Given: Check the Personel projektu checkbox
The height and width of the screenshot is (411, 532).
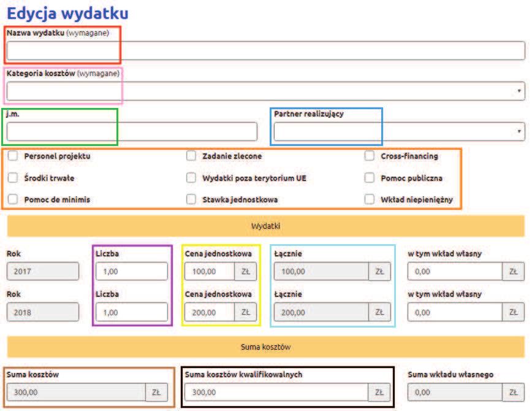Looking at the screenshot, I should (x=13, y=156).
